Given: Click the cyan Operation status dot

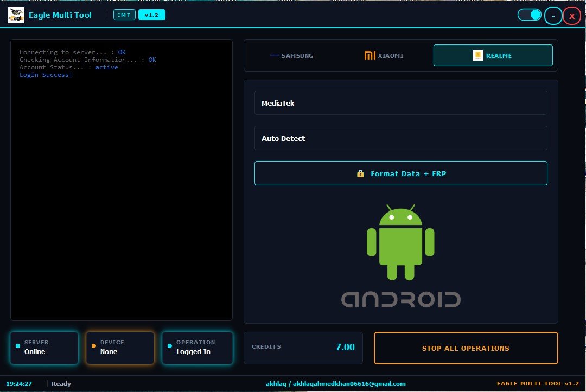Looking at the screenshot, I should 170,346.
